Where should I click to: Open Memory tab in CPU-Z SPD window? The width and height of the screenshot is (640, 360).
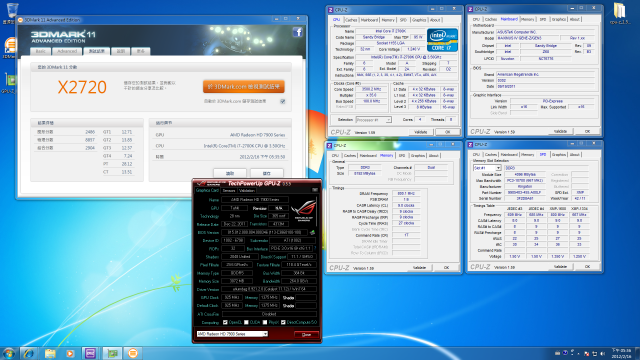click(x=527, y=155)
